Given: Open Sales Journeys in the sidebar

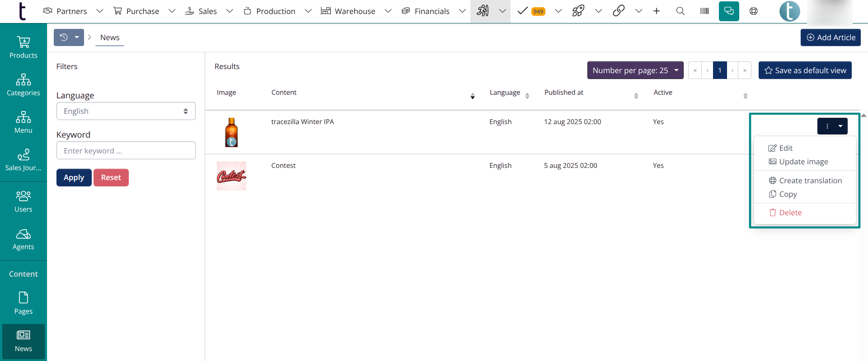Looking at the screenshot, I should pyautogui.click(x=23, y=160).
